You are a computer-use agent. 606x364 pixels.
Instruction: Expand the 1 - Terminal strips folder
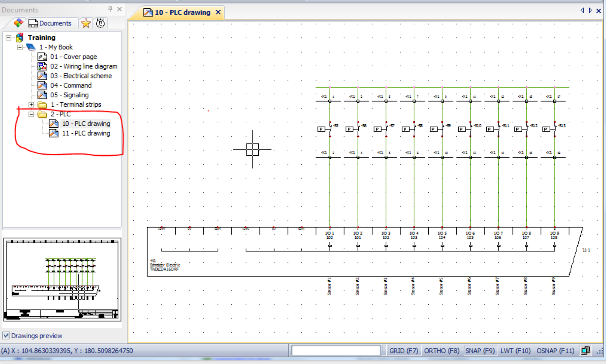(31, 105)
